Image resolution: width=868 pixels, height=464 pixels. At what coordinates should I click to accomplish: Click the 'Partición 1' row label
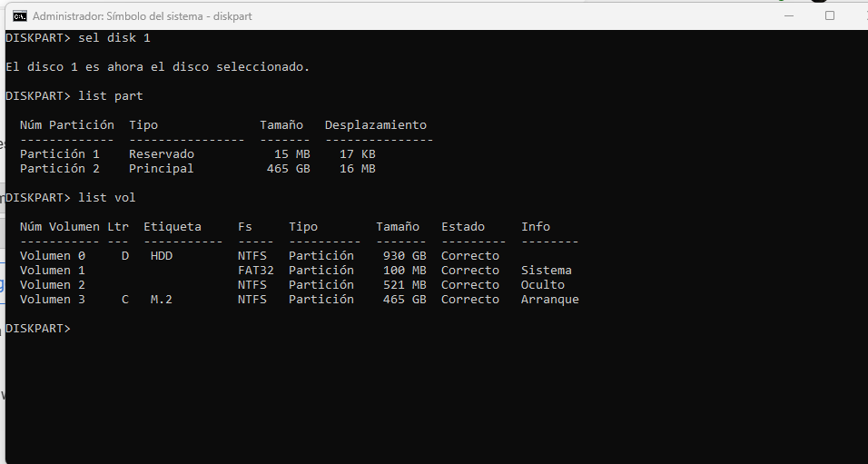coord(60,154)
